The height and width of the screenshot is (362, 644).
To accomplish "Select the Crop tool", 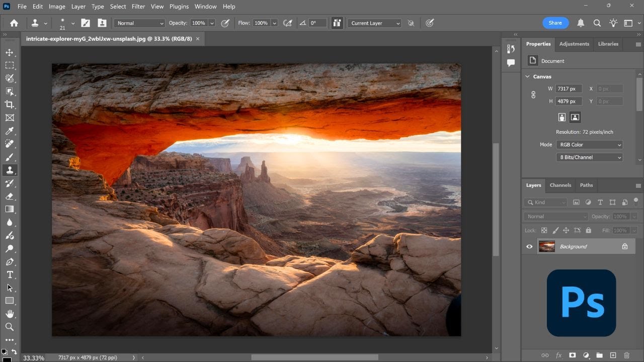I will tap(10, 105).
